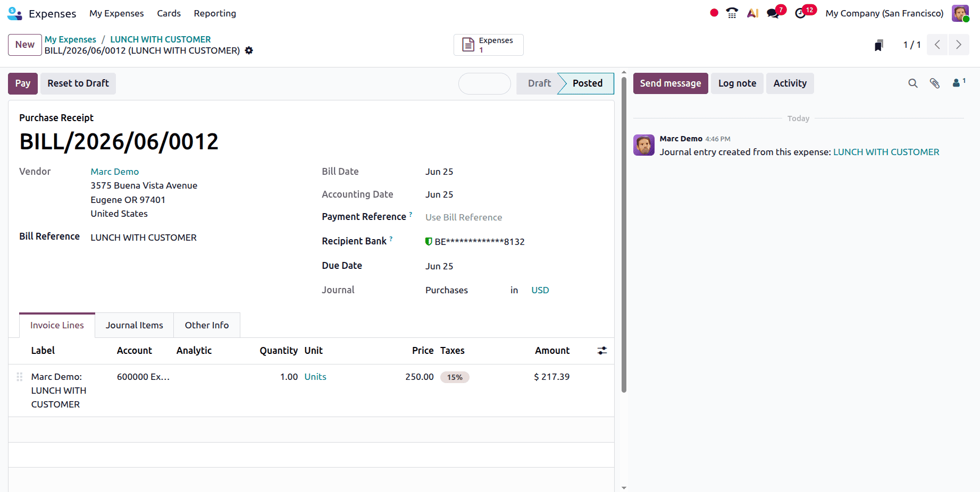Open the attachments paperclip icon
This screenshot has width=980, height=492.
(935, 83)
